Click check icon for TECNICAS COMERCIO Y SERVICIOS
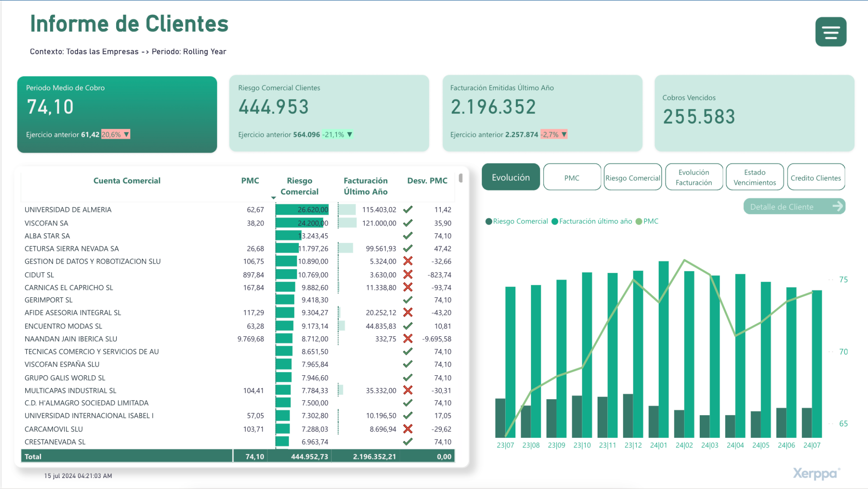This screenshot has width=868, height=489. click(408, 351)
